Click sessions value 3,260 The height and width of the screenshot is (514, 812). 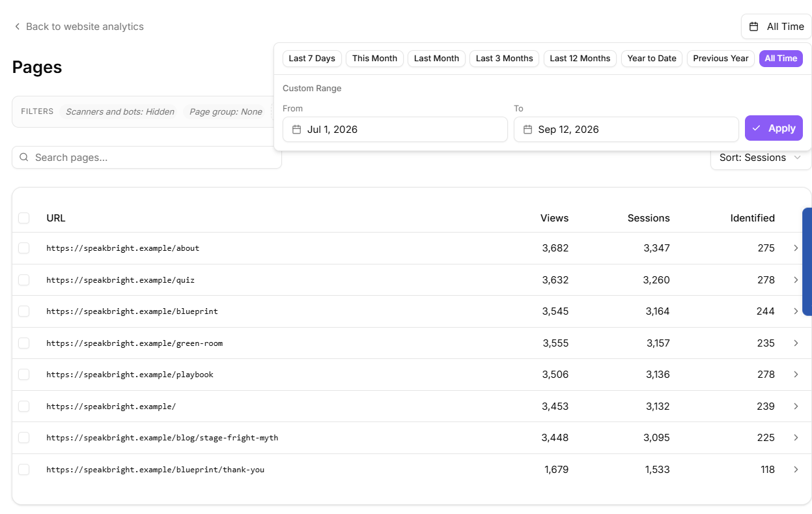click(656, 280)
